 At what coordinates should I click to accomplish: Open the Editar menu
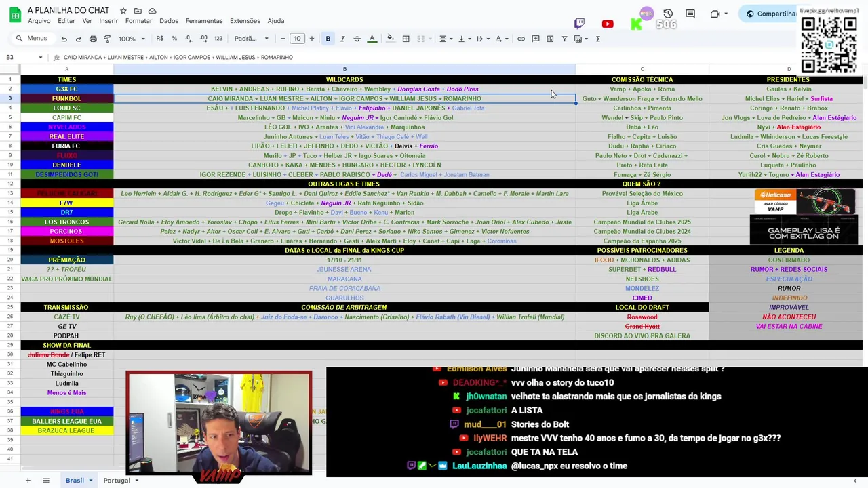coord(66,21)
